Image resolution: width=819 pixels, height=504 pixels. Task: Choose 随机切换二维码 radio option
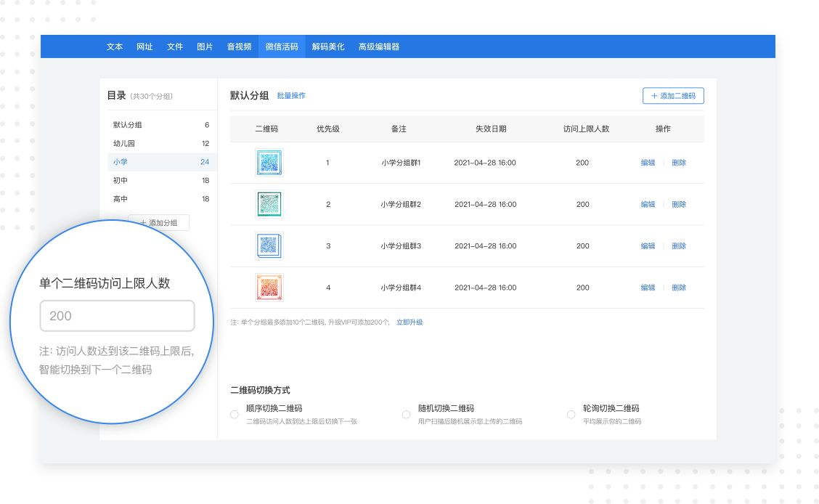coord(407,415)
